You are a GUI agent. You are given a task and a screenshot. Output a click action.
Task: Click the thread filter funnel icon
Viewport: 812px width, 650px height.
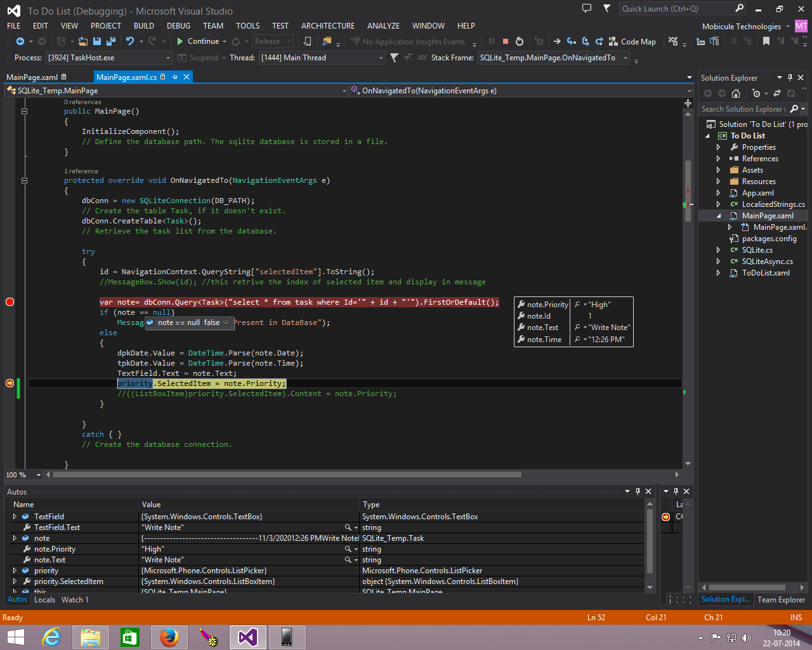click(395, 58)
